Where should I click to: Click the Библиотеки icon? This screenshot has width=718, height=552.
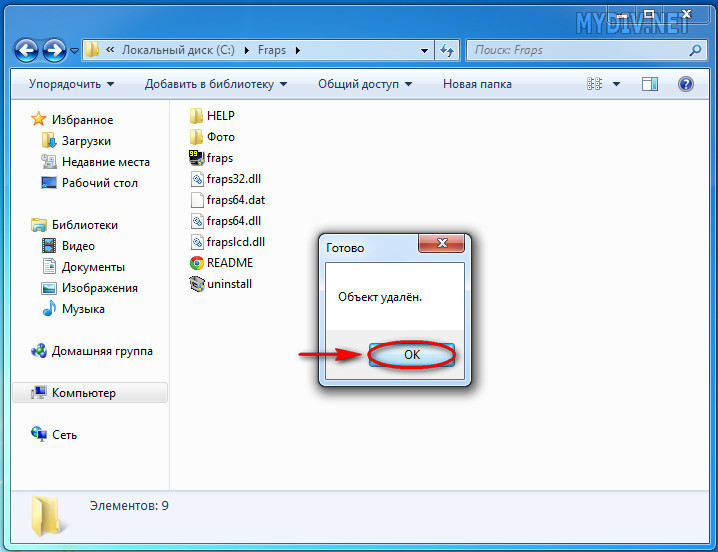pos(38,224)
